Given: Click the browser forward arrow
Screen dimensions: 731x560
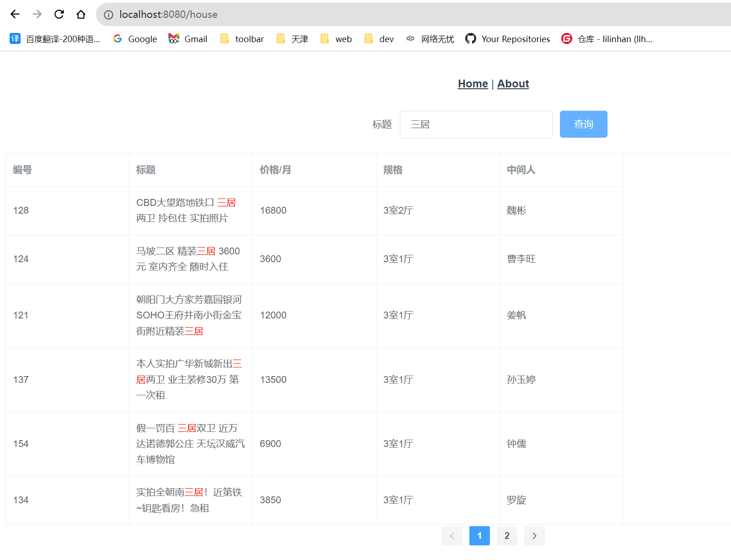Looking at the screenshot, I should coord(37,14).
